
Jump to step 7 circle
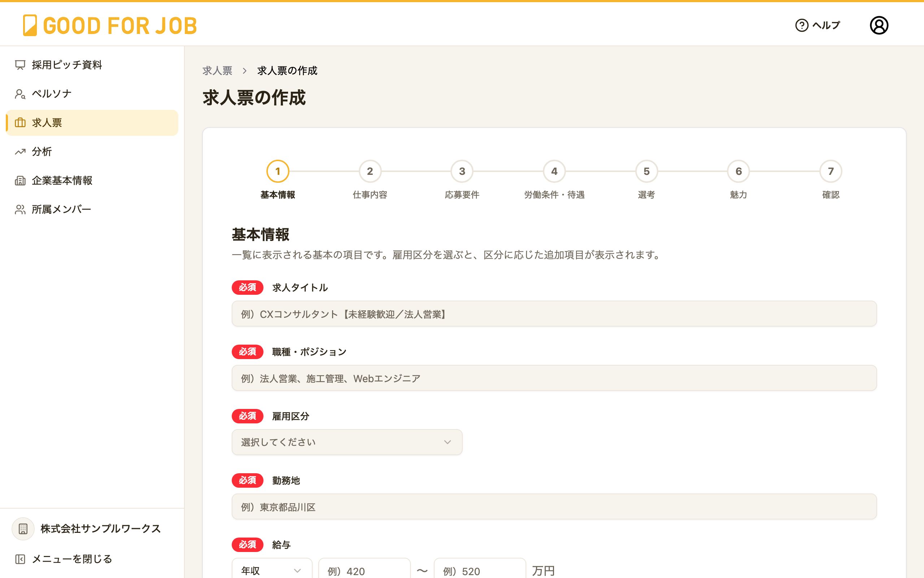tap(831, 171)
